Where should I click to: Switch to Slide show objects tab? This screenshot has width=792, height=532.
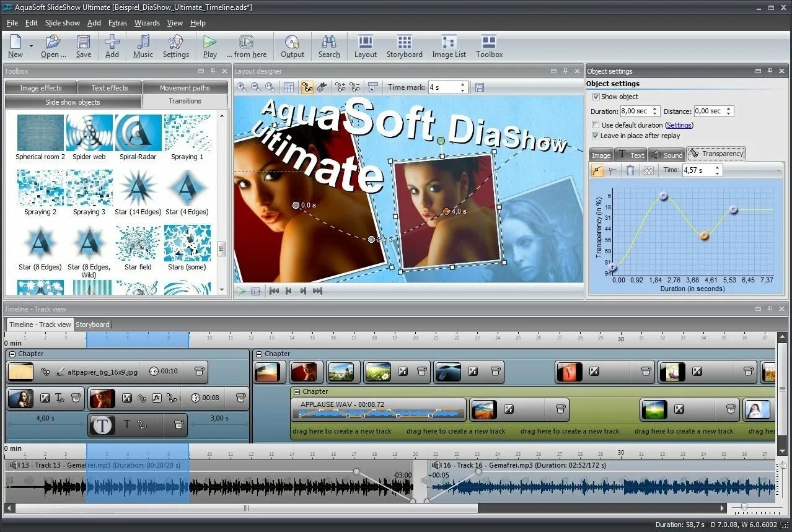73,102
